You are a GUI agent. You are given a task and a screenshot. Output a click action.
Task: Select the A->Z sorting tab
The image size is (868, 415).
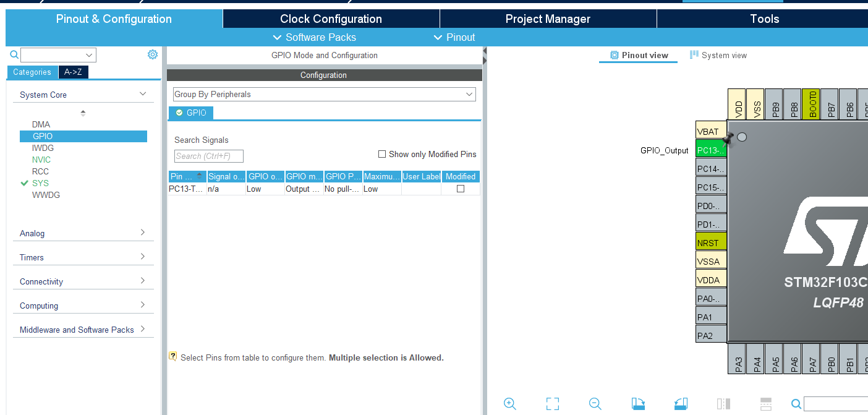click(73, 72)
